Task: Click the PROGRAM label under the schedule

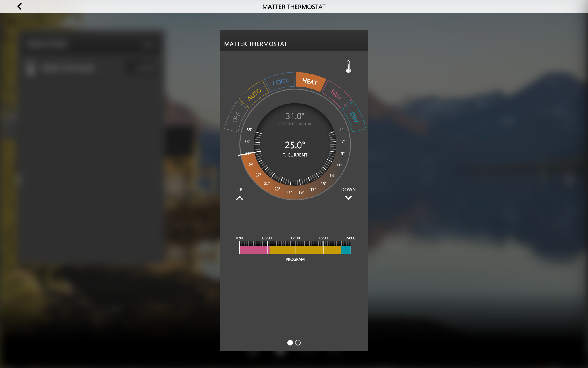Action: click(295, 259)
